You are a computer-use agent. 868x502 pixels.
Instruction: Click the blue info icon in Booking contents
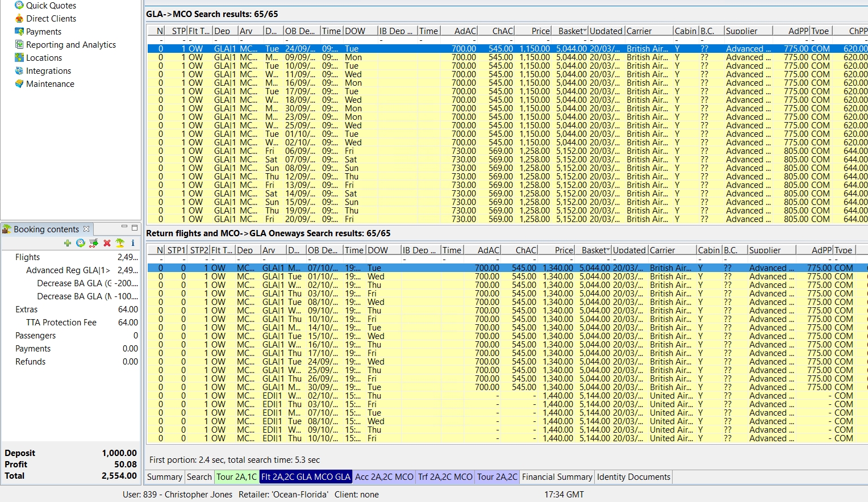coord(133,243)
